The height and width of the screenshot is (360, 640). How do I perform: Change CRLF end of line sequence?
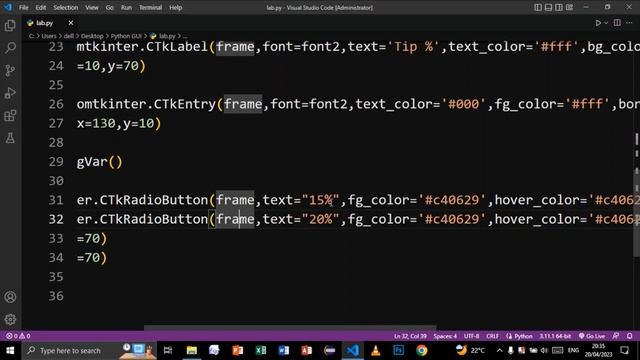pyautogui.click(x=492, y=336)
